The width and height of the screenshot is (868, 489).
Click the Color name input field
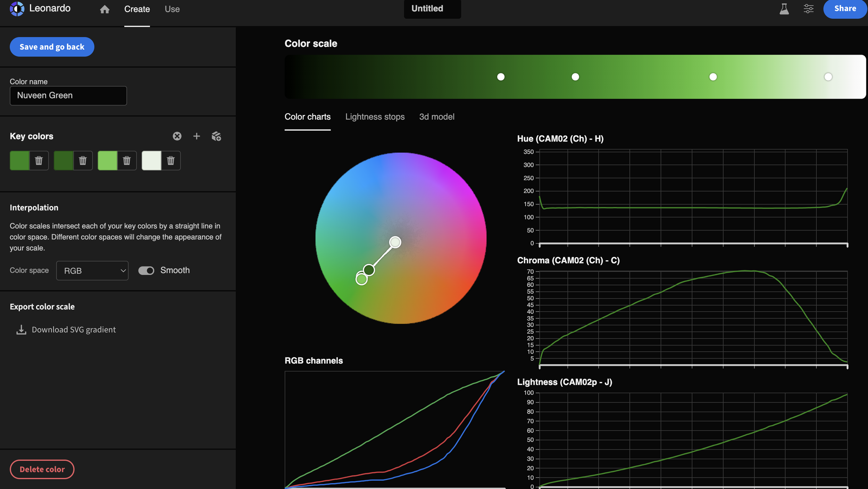click(68, 96)
